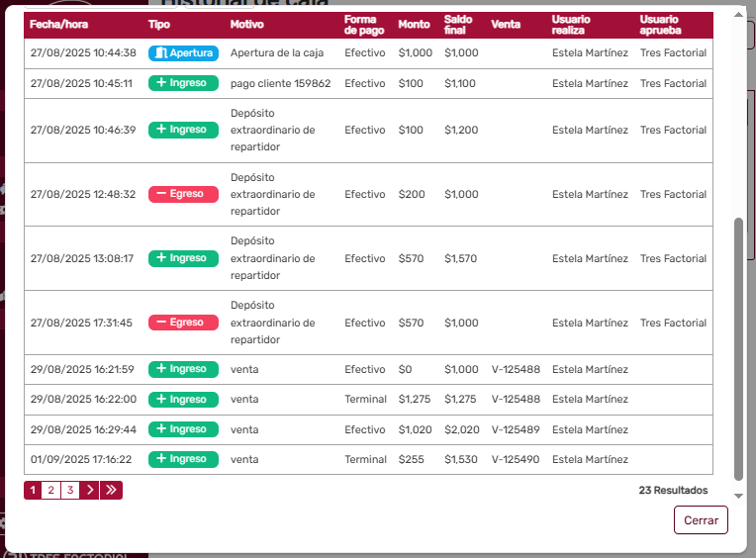This screenshot has width=756, height=558.
Task: Click the Apertura badge in first row
Action: click(183, 53)
